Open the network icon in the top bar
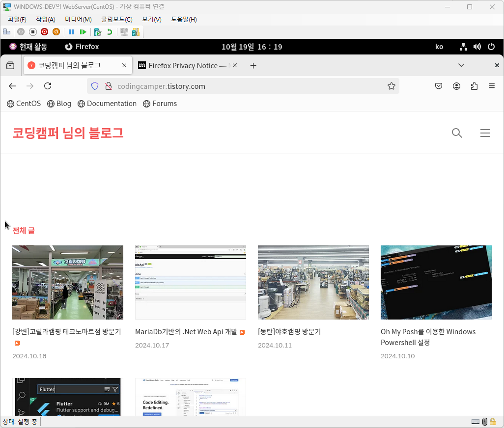 [463, 47]
